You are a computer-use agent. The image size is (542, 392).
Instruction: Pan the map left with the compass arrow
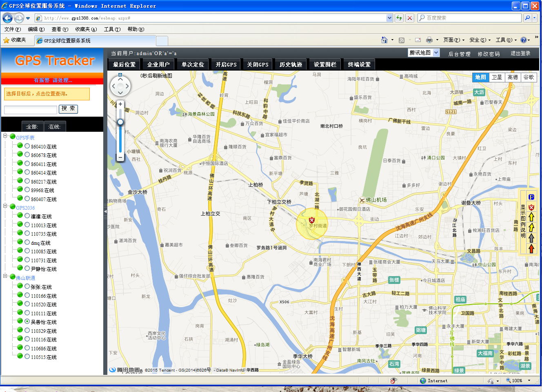coord(113,86)
